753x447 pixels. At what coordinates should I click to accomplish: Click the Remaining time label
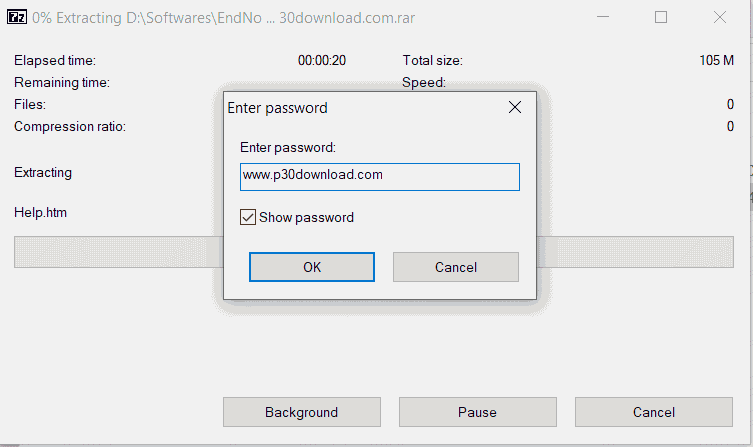coord(62,83)
